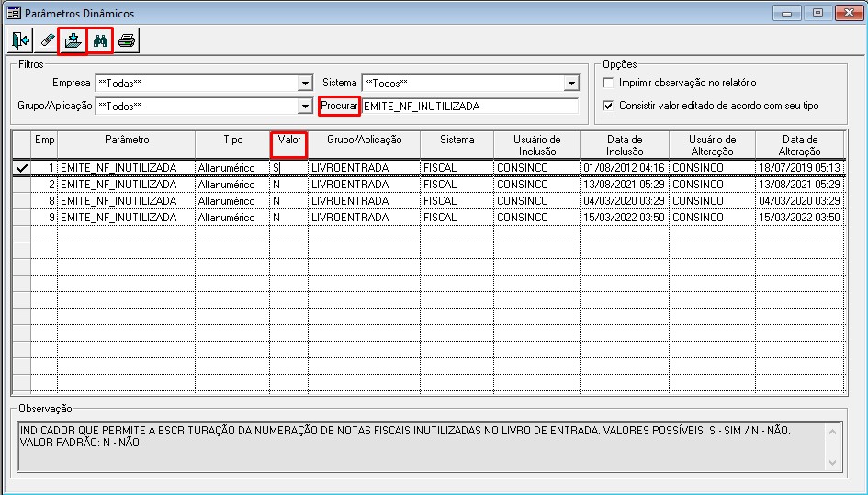The height and width of the screenshot is (495, 868).
Task: Click the Parâmetro column header
Action: pyautogui.click(x=127, y=145)
